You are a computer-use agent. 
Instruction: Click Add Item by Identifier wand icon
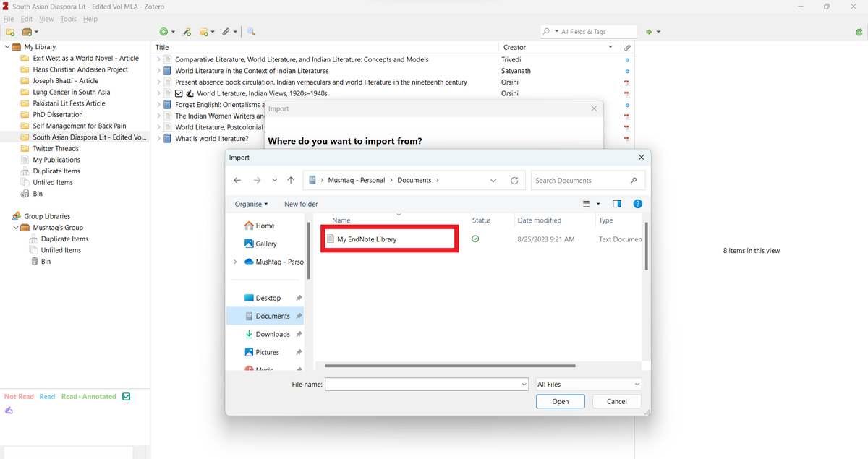(x=187, y=32)
